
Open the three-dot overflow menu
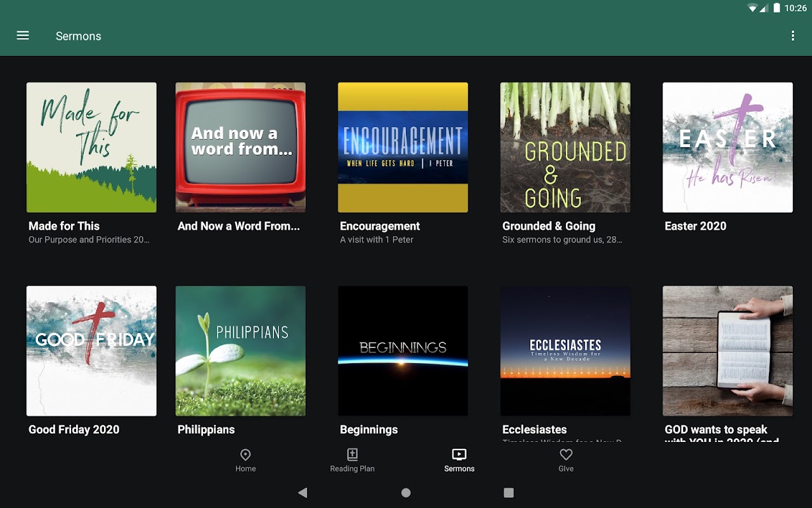tap(792, 36)
